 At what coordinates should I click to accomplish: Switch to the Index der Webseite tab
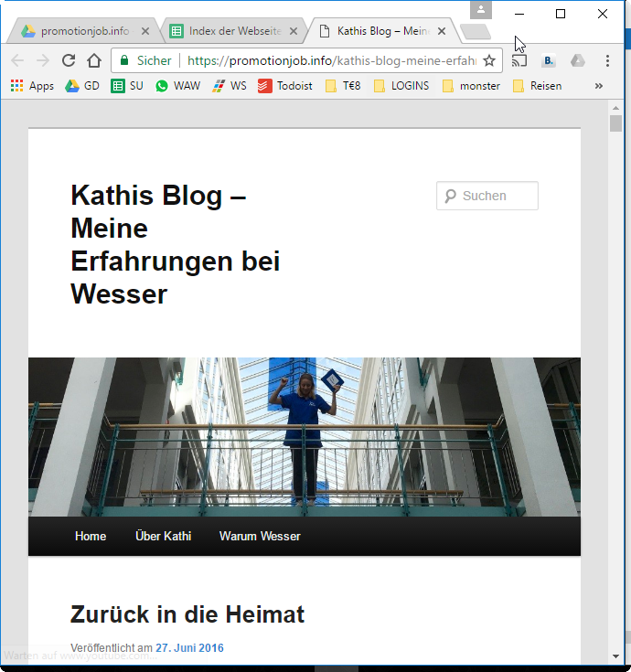tap(233, 31)
